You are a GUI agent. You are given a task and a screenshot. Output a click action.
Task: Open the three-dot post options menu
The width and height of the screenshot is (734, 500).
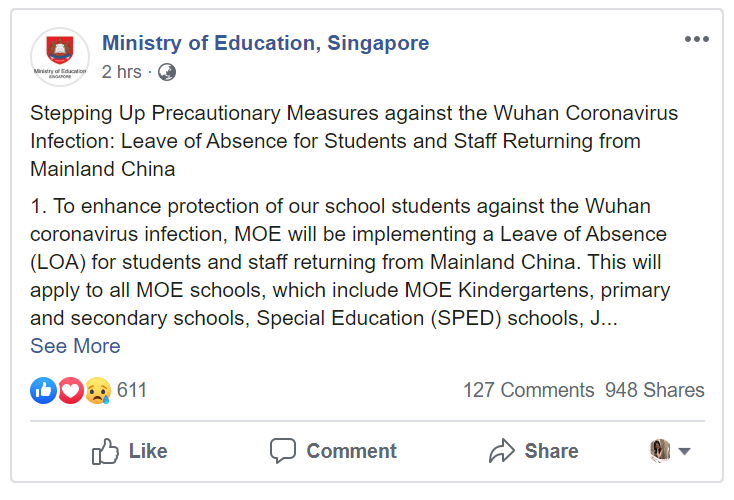[696, 39]
